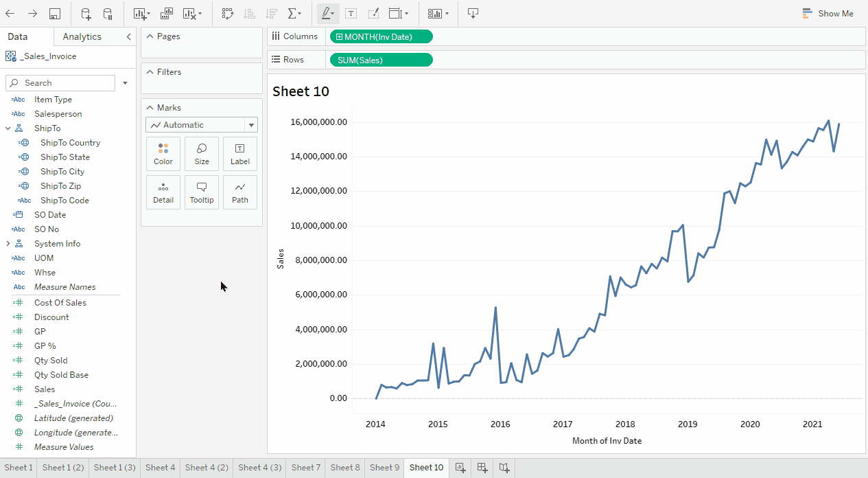868x478 pixels.
Task: Click the Search field in Data pane
Action: 60,83
